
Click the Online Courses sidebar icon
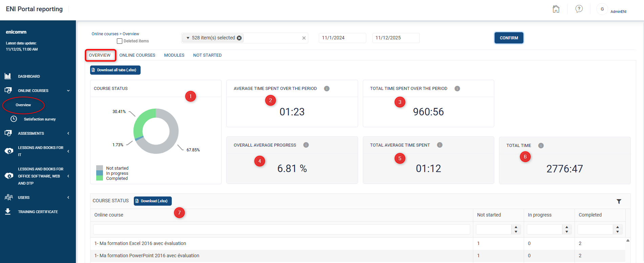coord(8,90)
